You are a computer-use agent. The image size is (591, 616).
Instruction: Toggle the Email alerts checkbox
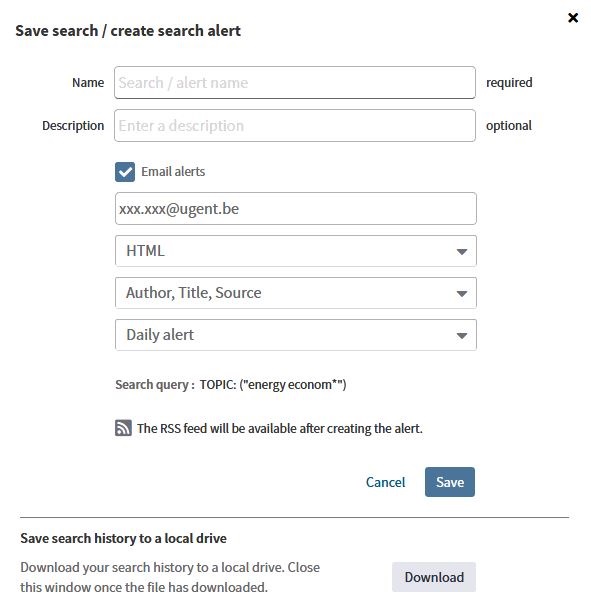click(x=125, y=172)
